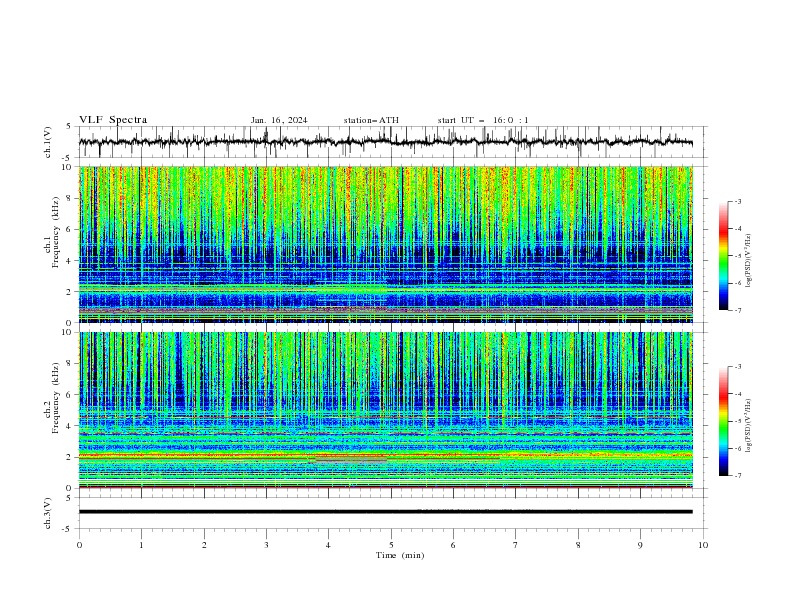The width and height of the screenshot is (792, 612).
Task: Click time axis tick label '5'
Action: pyautogui.click(x=391, y=545)
